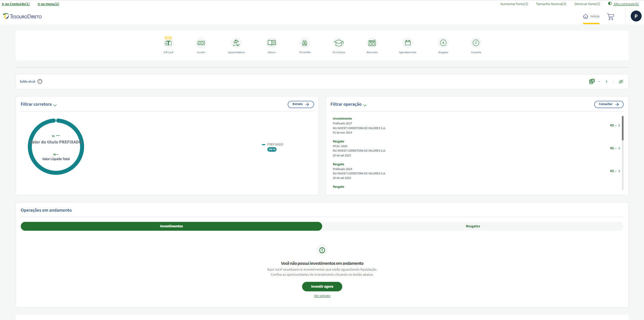Click the Extrato button
Image resolution: width=644 pixels, height=320 pixels.
[301, 104]
